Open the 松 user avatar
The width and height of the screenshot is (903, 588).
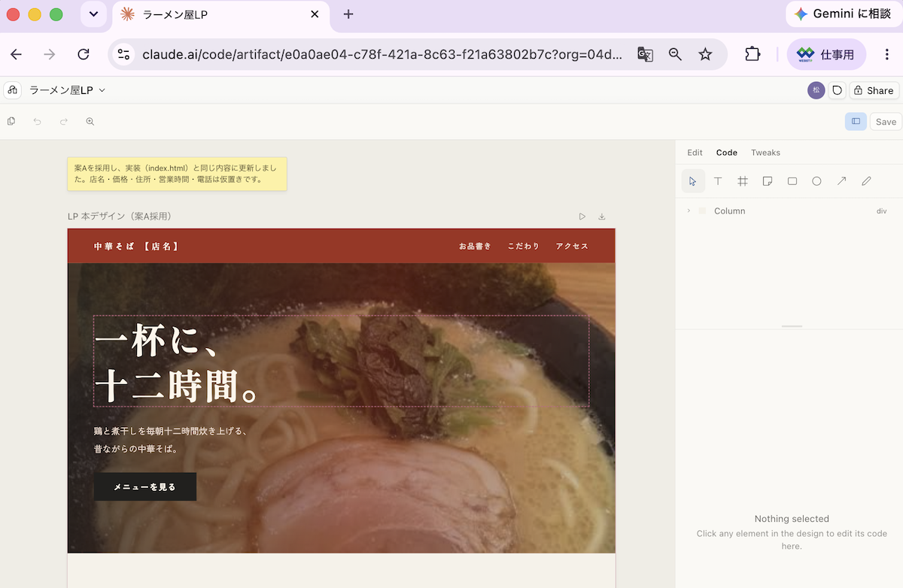point(816,90)
